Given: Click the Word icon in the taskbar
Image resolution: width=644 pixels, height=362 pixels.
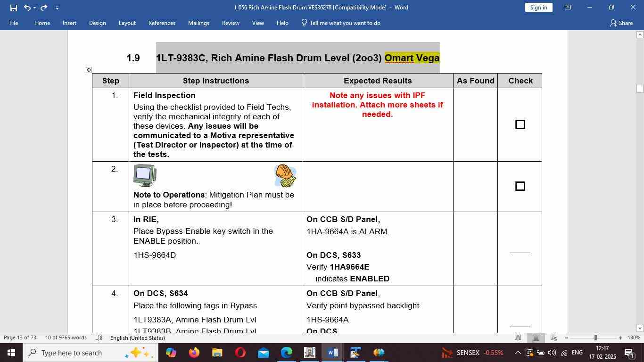Looking at the screenshot, I should point(333,353).
